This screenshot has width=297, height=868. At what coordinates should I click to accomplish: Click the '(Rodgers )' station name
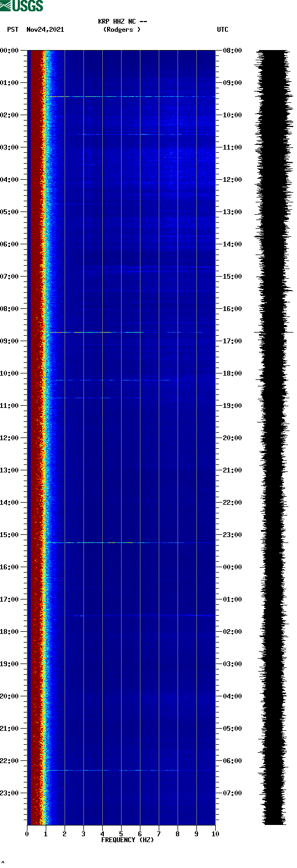(x=122, y=30)
